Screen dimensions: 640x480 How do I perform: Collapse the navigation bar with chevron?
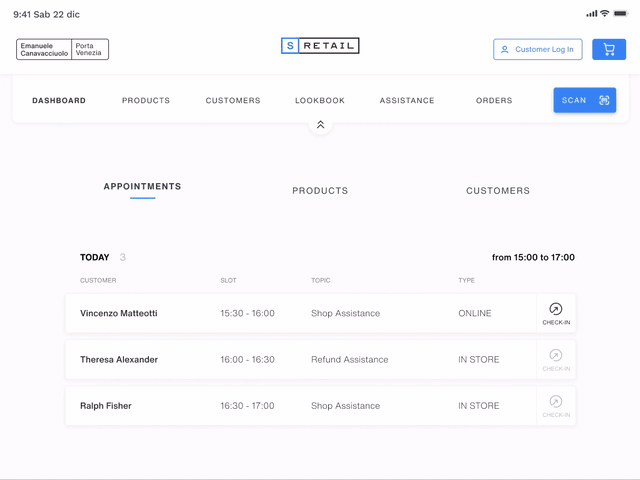point(320,125)
